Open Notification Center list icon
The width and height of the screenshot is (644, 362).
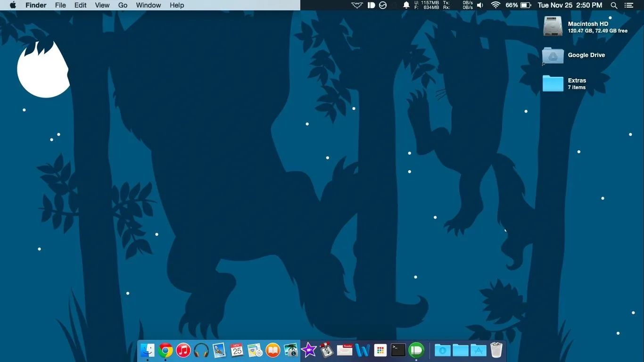(628, 5)
